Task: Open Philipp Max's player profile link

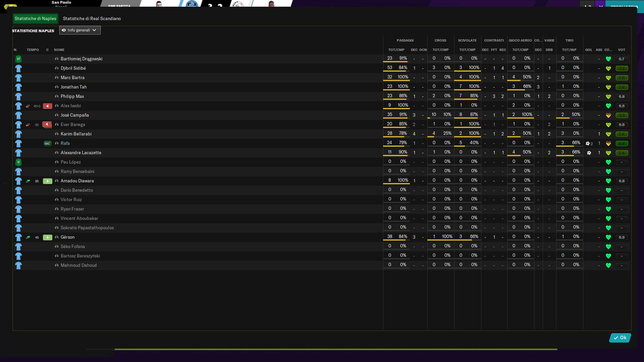Action: click(72, 97)
